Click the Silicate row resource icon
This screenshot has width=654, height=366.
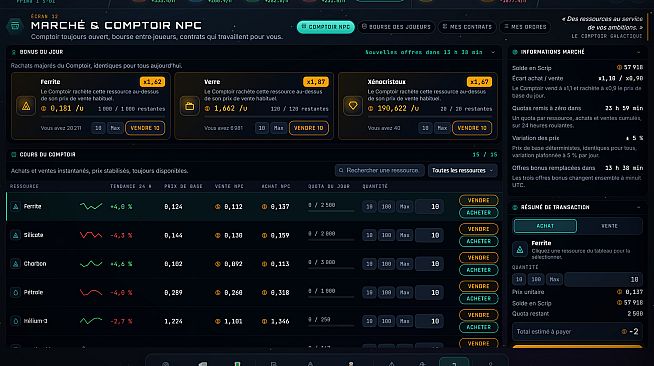15,235
